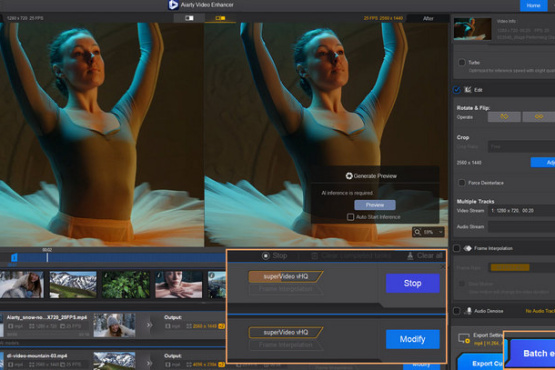Click the Video Info dancer thumbnail
The height and width of the screenshot is (370, 555).
pos(473,29)
